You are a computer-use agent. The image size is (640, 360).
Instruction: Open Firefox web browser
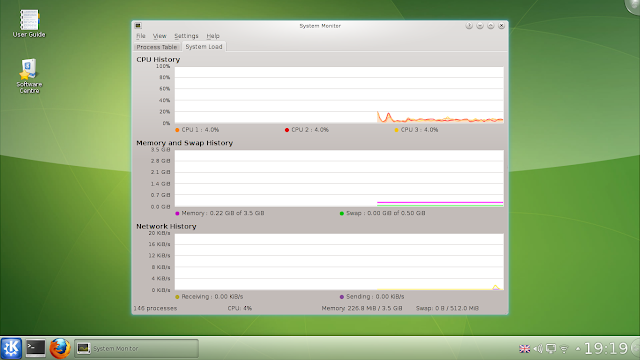(x=60, y=348)
